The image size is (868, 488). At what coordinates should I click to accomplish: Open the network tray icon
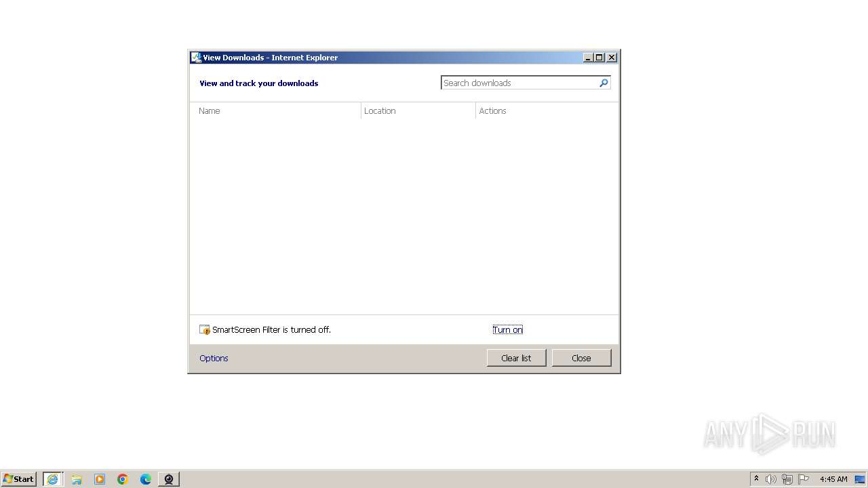point(787,479)
